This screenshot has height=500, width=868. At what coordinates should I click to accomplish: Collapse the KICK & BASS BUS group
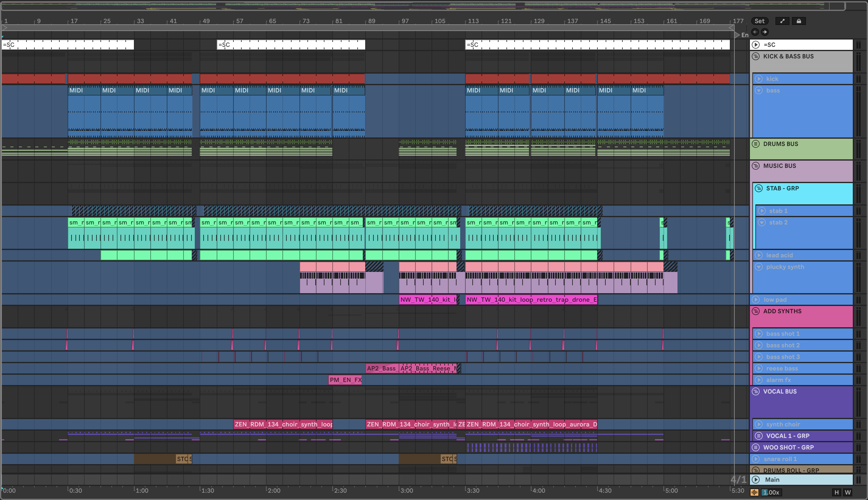click(x=756, y=56)
